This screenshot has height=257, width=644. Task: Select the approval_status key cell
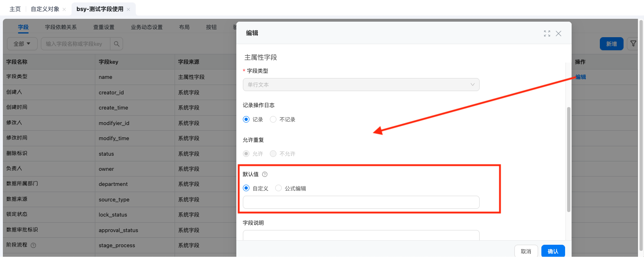click(119, 230)
